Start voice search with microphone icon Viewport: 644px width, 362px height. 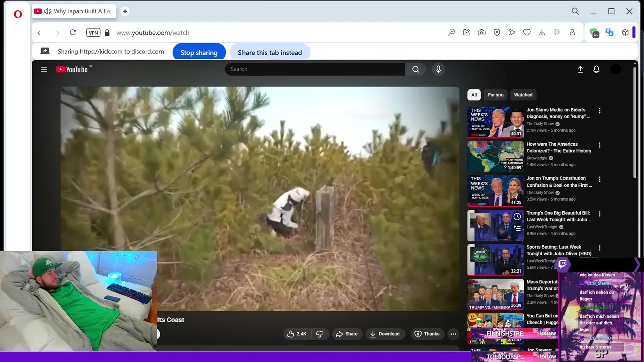coord(438,69)
